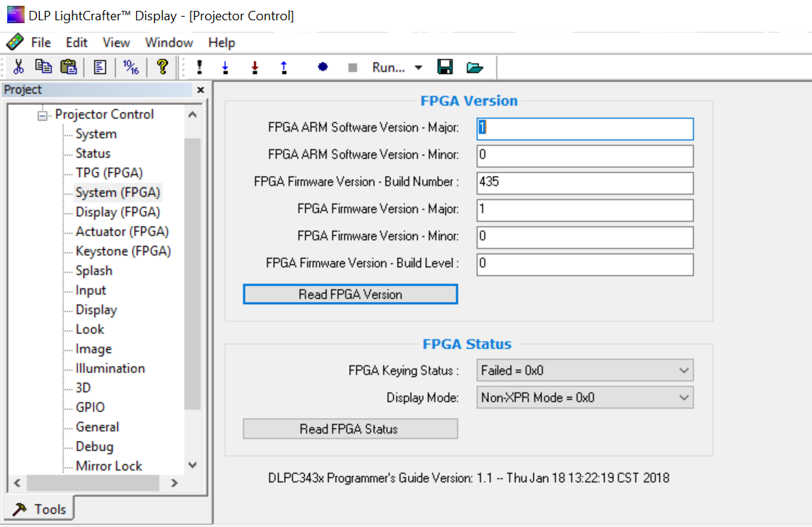Click the tree horizontal scrollbar thumb
The height and width of the screenshot is (527, 812).
(93, 483)
